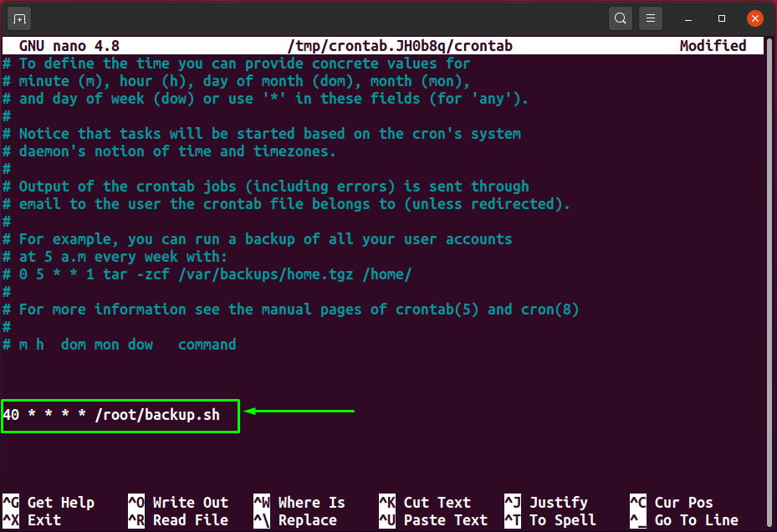Place cursor on '40' minute field

click(x=11, y=415)
